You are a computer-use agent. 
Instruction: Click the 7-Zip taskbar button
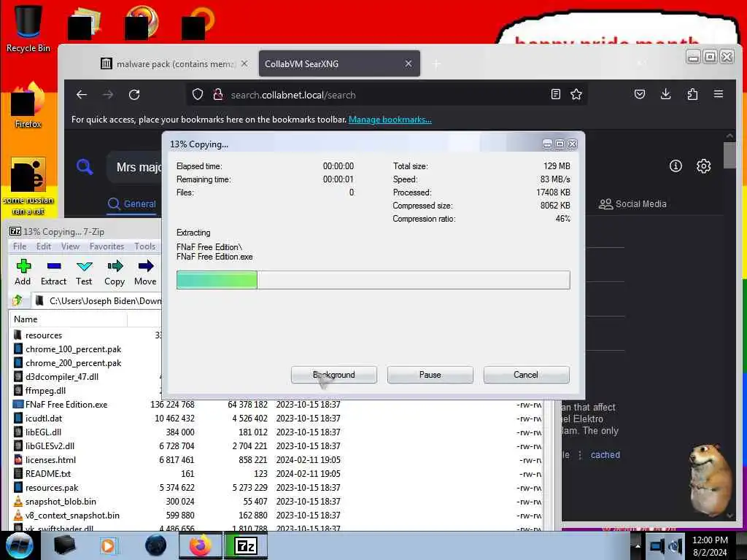pos(246,545)
